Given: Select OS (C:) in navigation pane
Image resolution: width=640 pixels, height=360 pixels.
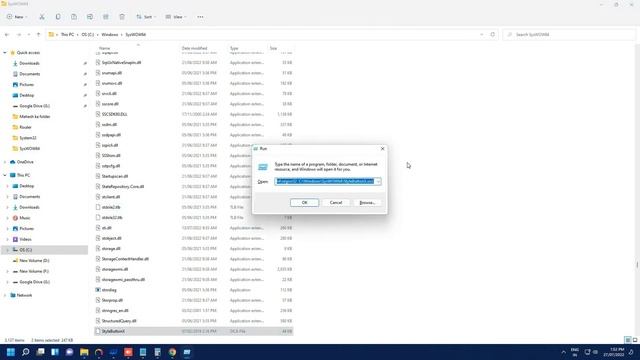Looking at the screenshot, I should (x=25, y=250).
